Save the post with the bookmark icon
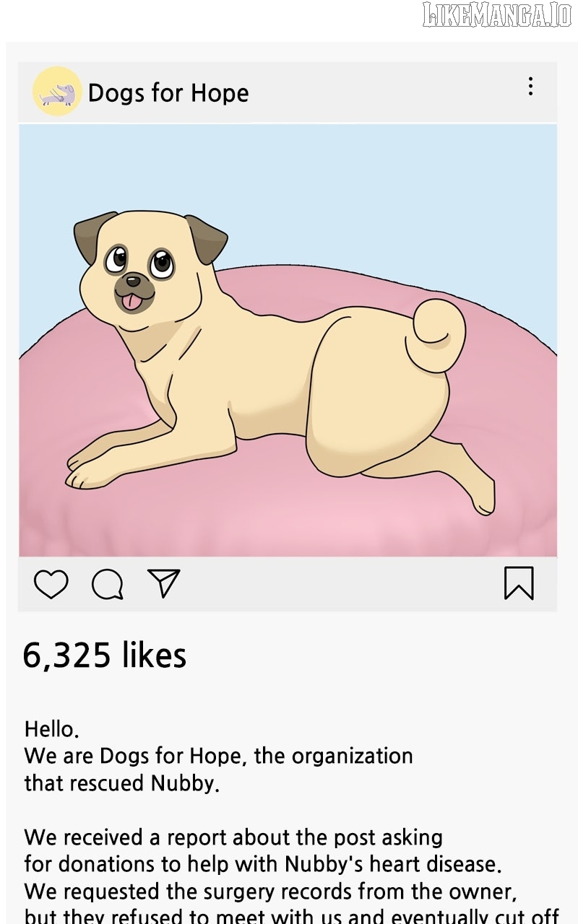 pyautogui.click(x=519, y=583)
